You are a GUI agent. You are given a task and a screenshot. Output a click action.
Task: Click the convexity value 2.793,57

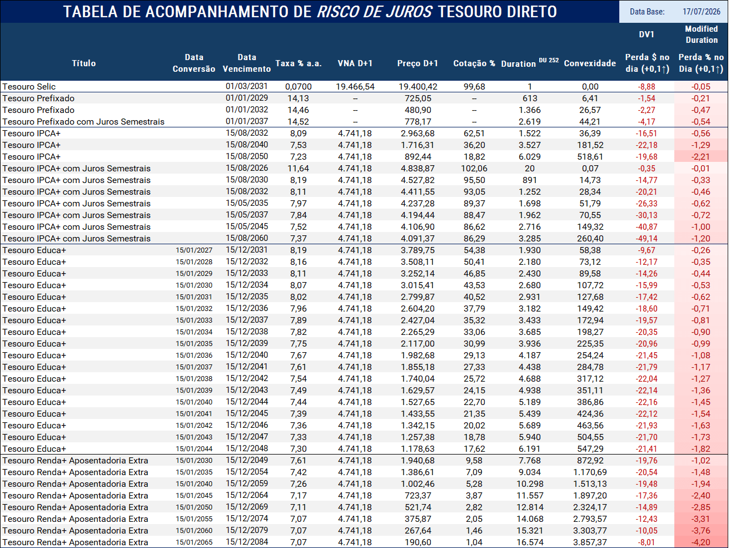(590, 519)
